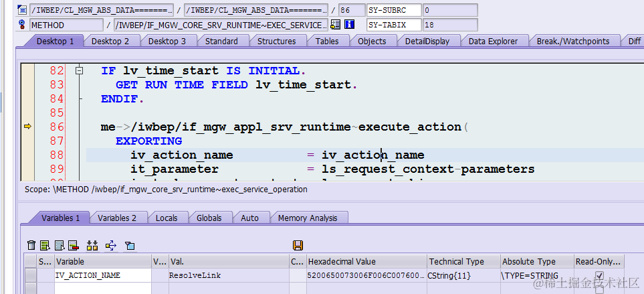Click the red gear icon next to METHOD

(x=23, y=25)
